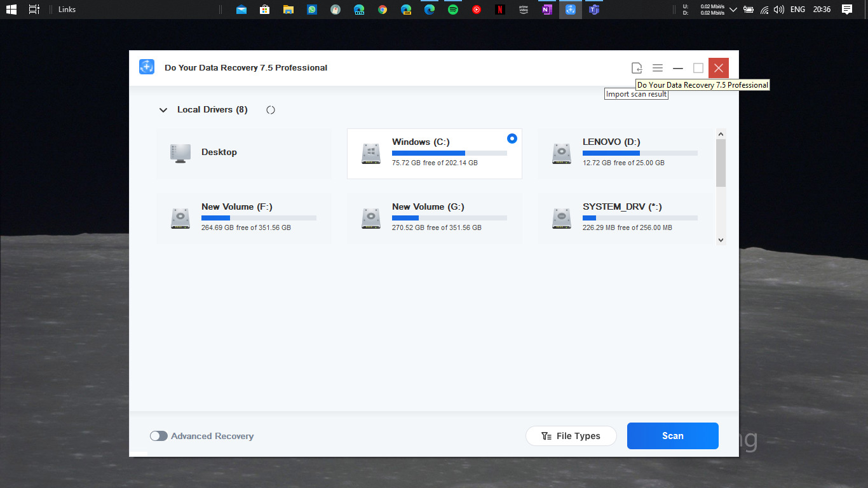Click the Do Your Data Recovery logo

146,67
